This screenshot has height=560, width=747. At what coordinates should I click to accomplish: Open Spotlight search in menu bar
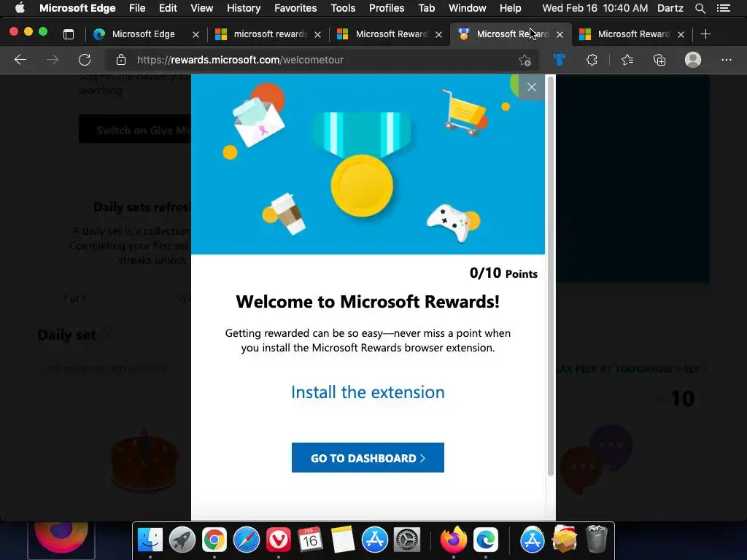[x=700, y=8]
